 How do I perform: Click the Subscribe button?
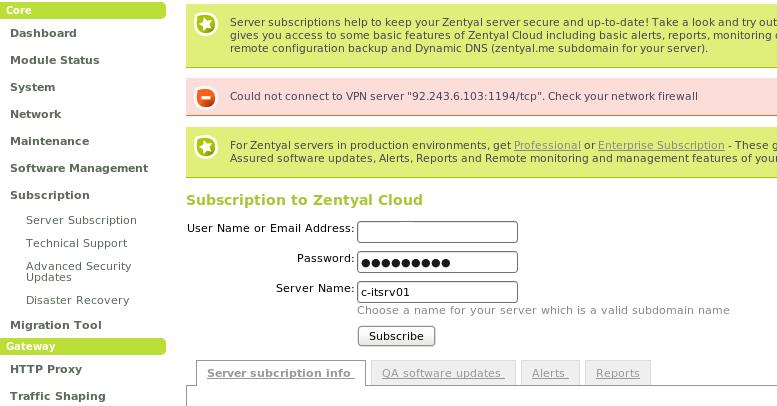(396, 336)
